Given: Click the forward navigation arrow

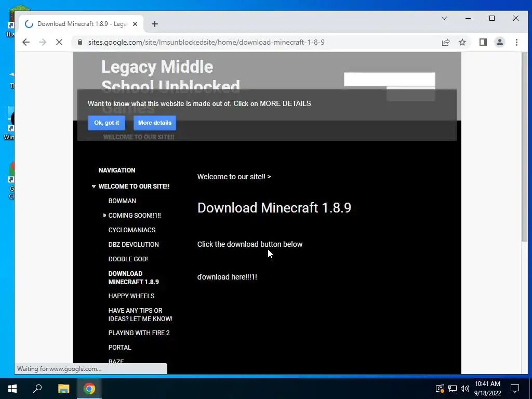Looking at the screenshot, I should tap(43, 42).
